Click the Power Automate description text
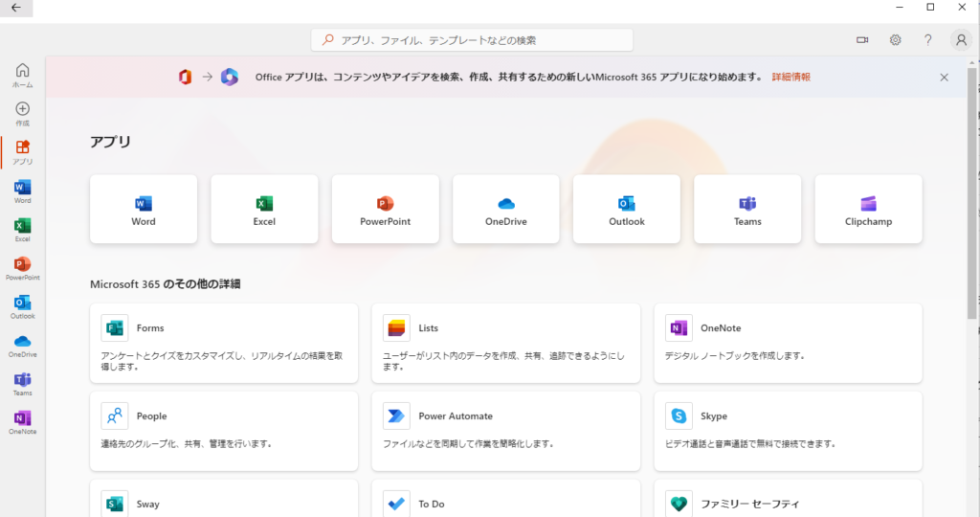980x517 pixels. [468, 444]
